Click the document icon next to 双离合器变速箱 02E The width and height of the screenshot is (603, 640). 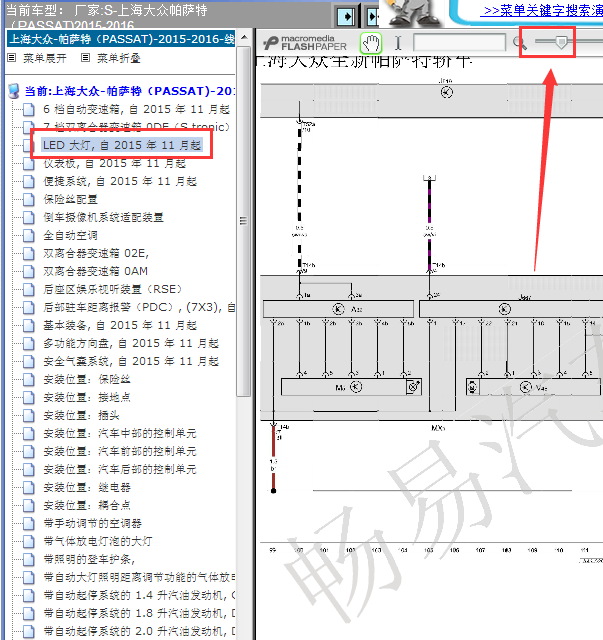tap(29, 253)
